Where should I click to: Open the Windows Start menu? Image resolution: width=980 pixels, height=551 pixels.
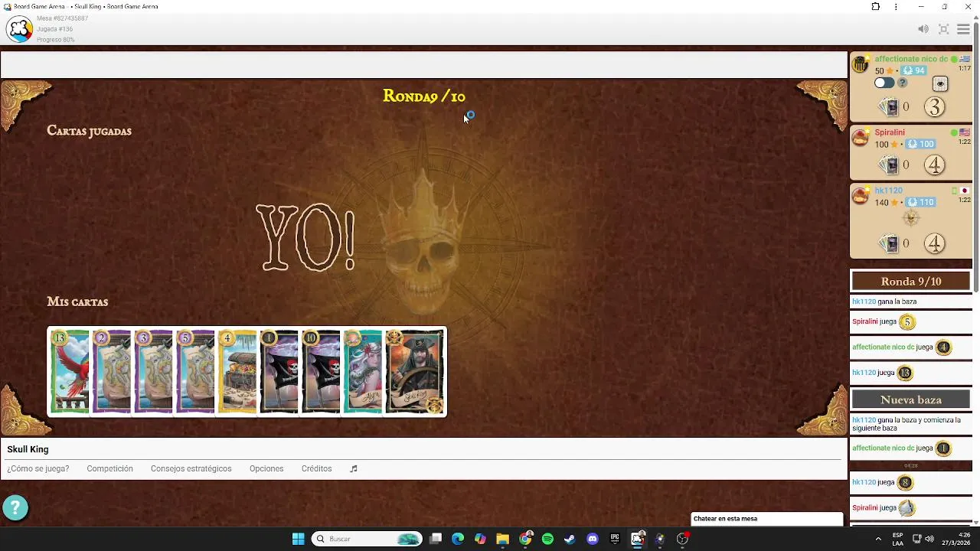[x=298, y=539]
